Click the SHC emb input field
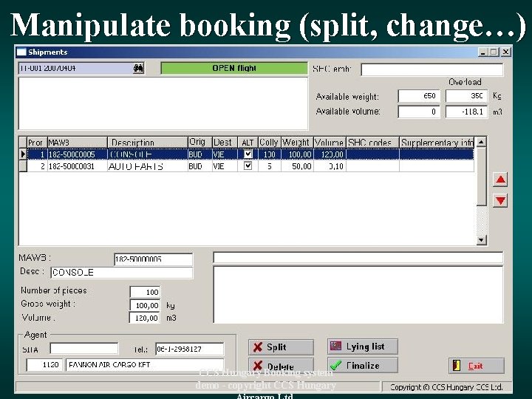This screenshot has width=532, height=399. [432, 69]
